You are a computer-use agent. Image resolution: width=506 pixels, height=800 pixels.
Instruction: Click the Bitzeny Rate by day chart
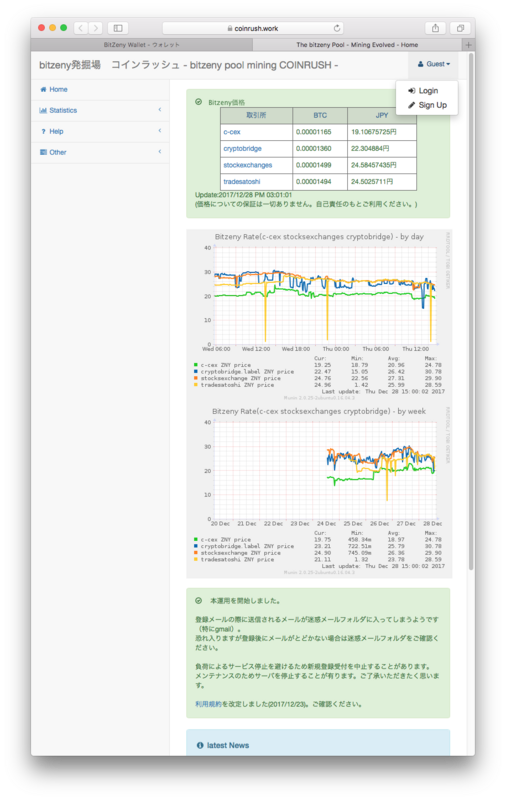click(319, 314)
